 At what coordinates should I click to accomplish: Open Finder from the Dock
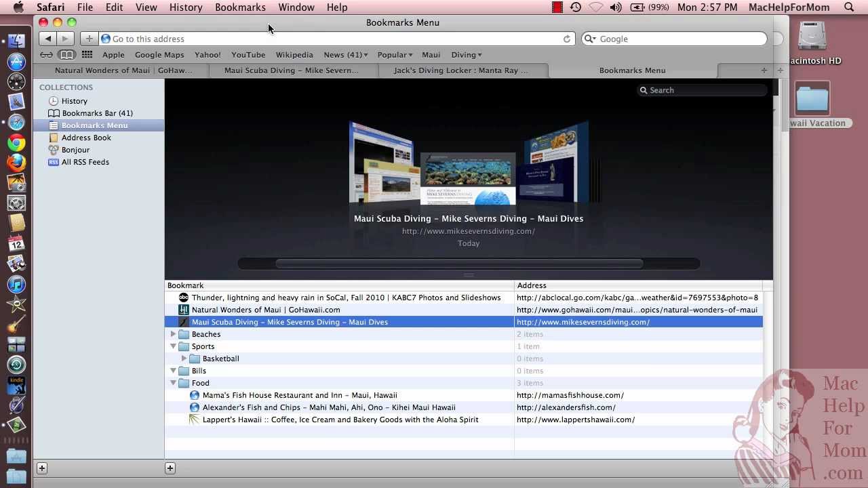(16, 41)
